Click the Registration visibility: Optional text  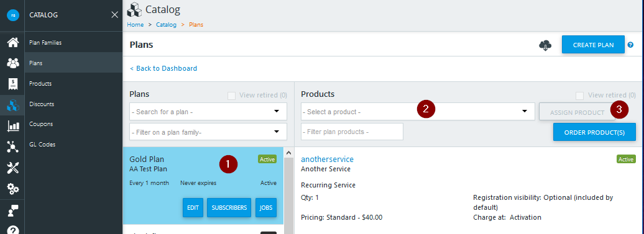(543, 202)
